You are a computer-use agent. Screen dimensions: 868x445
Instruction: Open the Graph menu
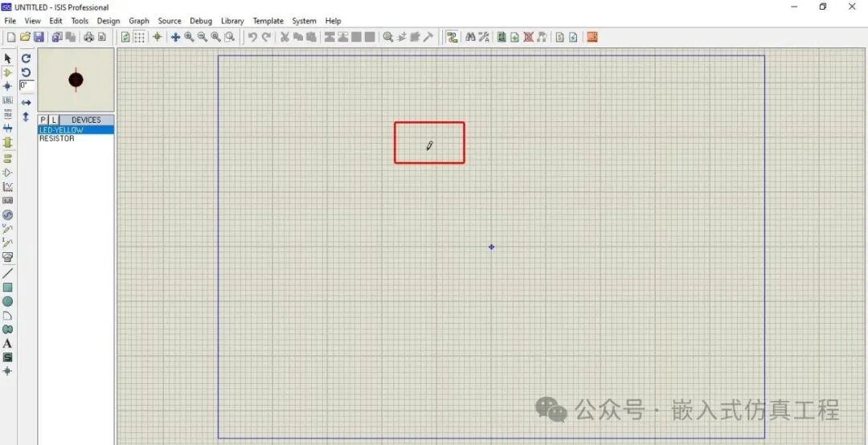[139, 21]
